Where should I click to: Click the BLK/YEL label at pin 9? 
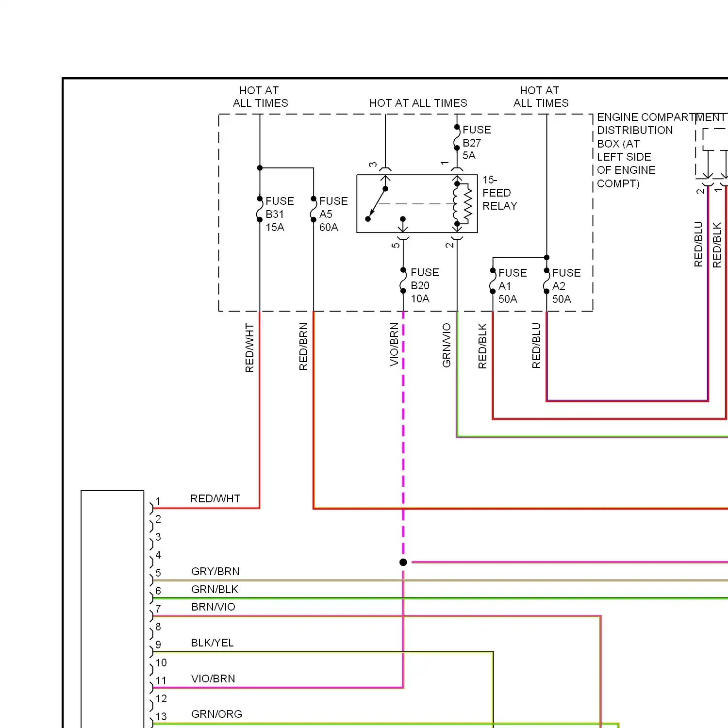tap(212, 643)
